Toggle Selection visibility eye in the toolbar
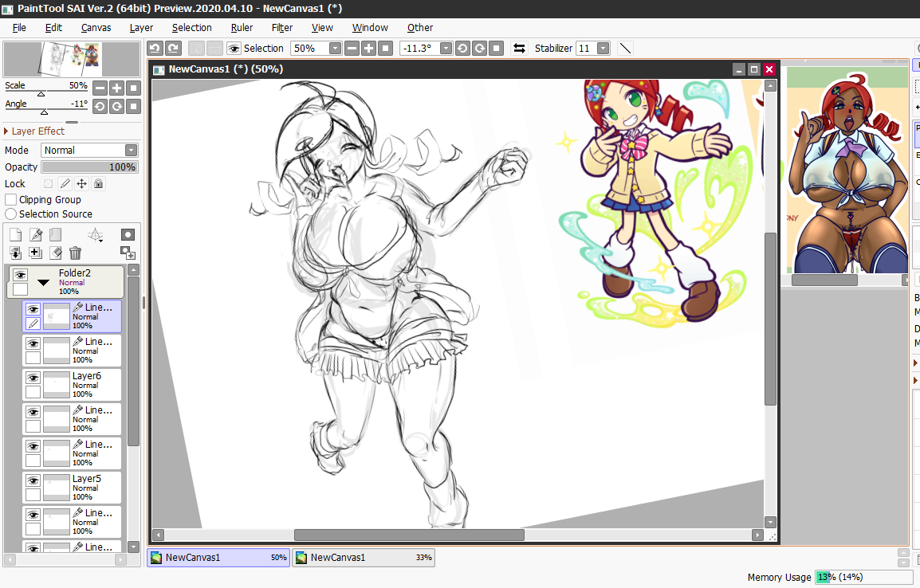 [234, 48]
